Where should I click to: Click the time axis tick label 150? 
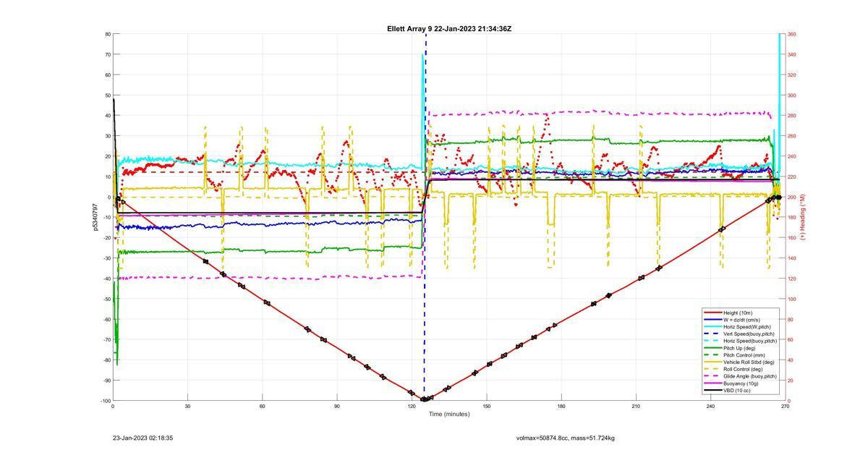(487, 407)
